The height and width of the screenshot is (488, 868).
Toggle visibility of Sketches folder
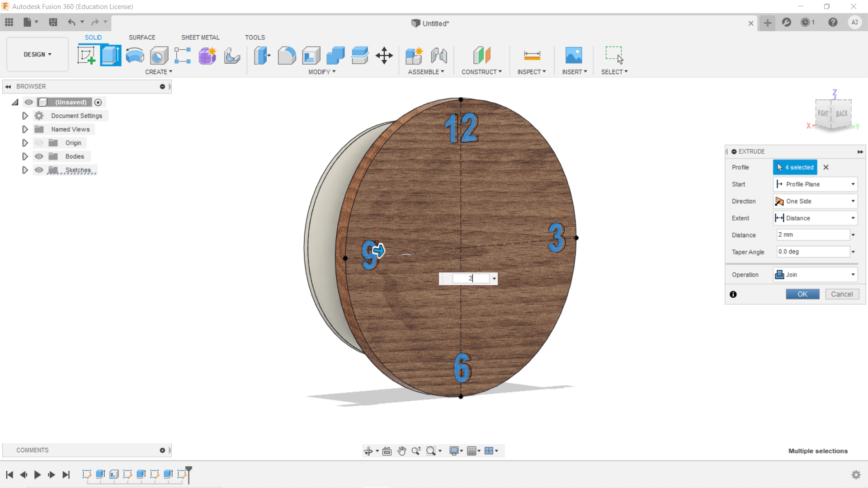(x=39, y=170)
